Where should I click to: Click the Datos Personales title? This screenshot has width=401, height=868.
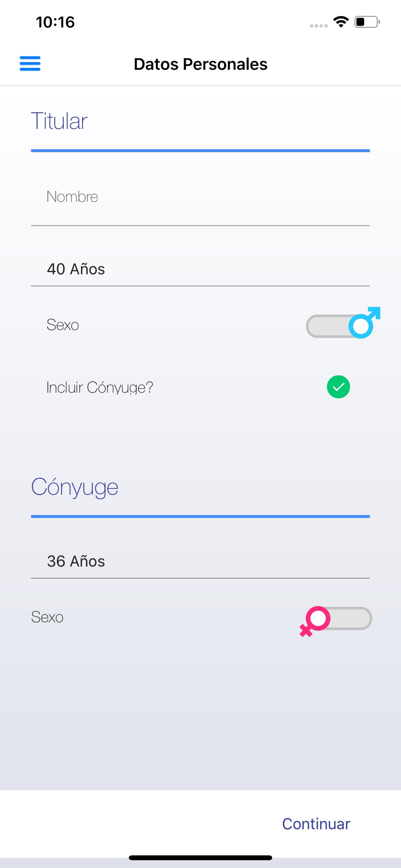[x=200, y=64]
